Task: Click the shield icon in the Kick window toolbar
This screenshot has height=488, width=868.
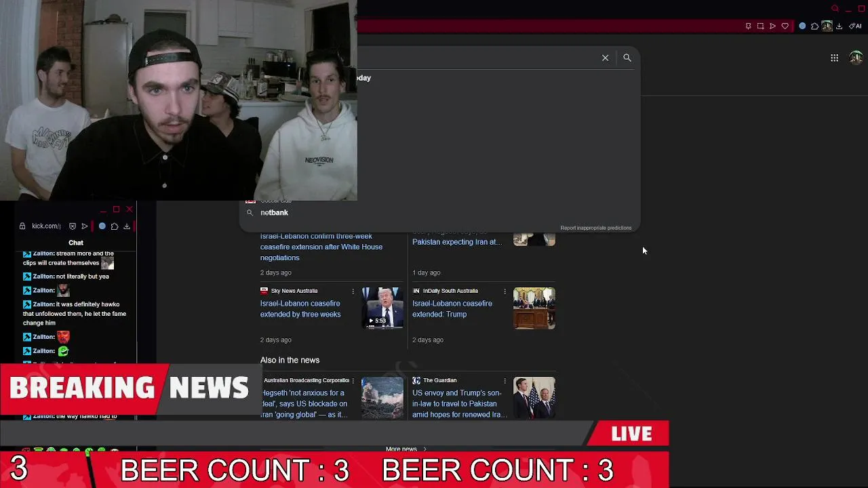Action: tap(73, 226)
